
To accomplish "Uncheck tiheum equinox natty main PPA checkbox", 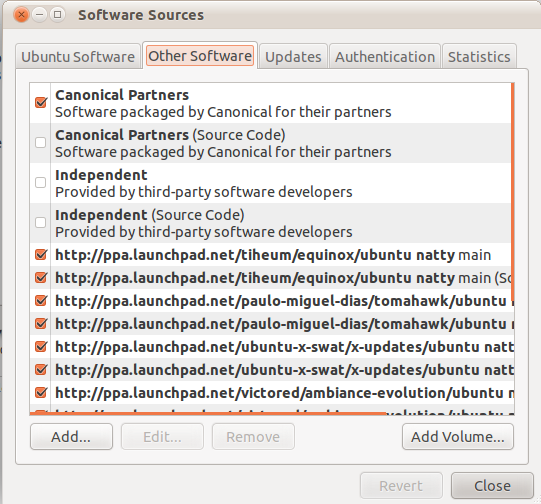I will click(x=41, y=255).
